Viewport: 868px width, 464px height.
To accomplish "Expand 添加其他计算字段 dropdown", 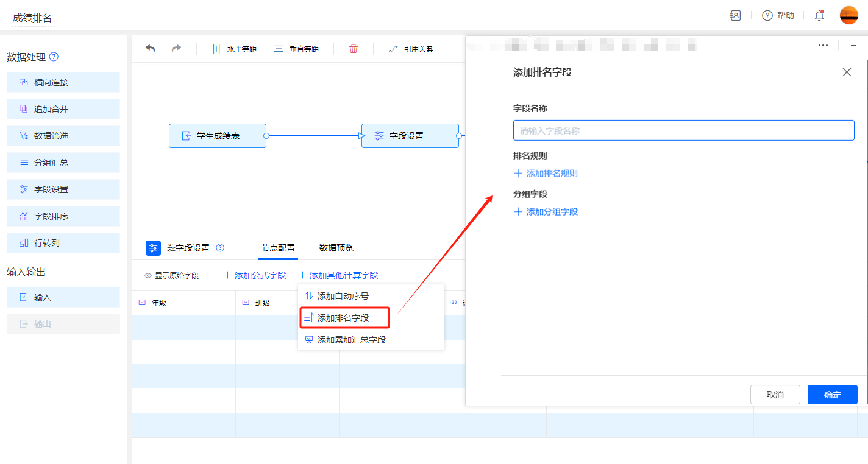I will 338,275.
